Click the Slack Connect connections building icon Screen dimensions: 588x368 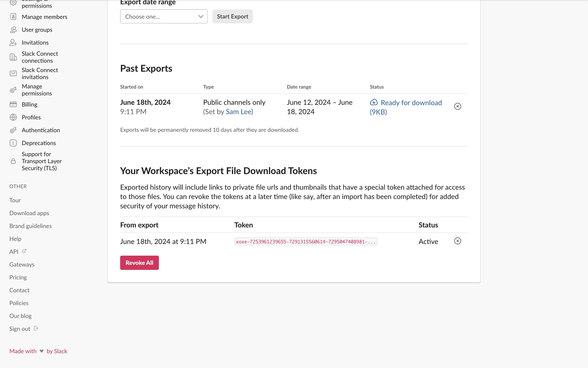click(x=13, y=57)
